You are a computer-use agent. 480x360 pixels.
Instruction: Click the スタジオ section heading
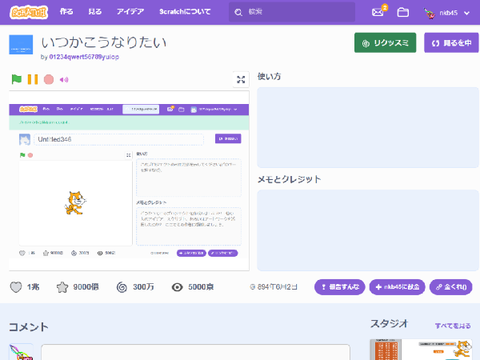click(389, 323)
